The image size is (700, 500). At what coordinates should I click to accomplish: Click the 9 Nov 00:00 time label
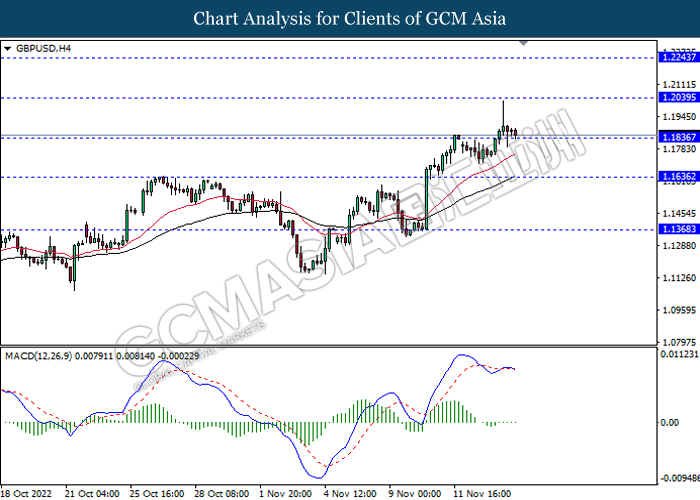pos(415,494)
